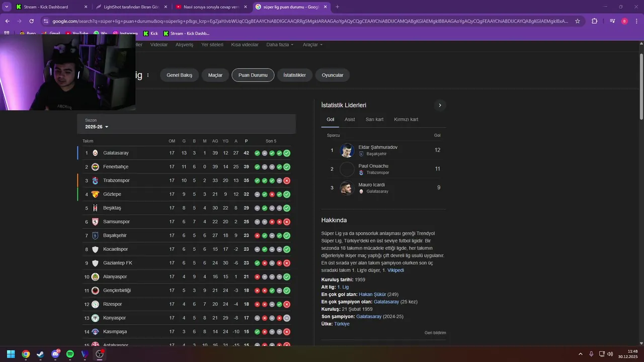
Task: Click the Gaziantep FK club logo
Action: point(95,263)
